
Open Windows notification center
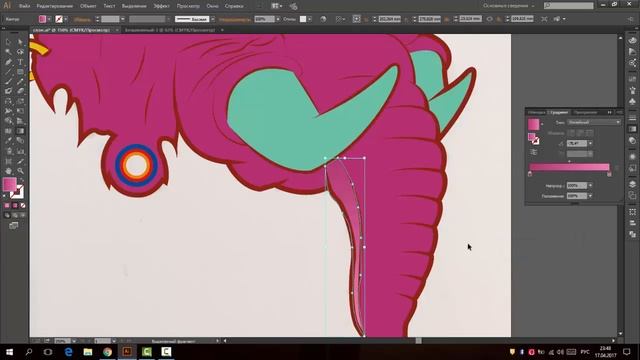click(x=627, y=351)
